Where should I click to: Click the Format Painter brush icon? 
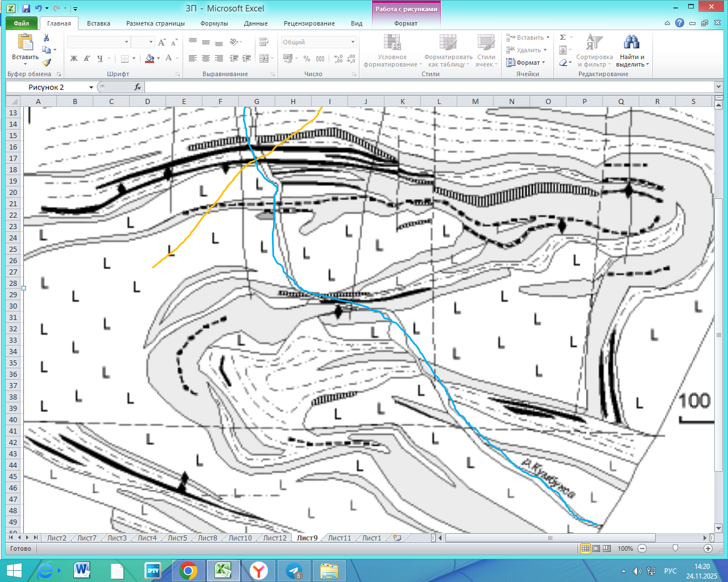pos(47,63)
